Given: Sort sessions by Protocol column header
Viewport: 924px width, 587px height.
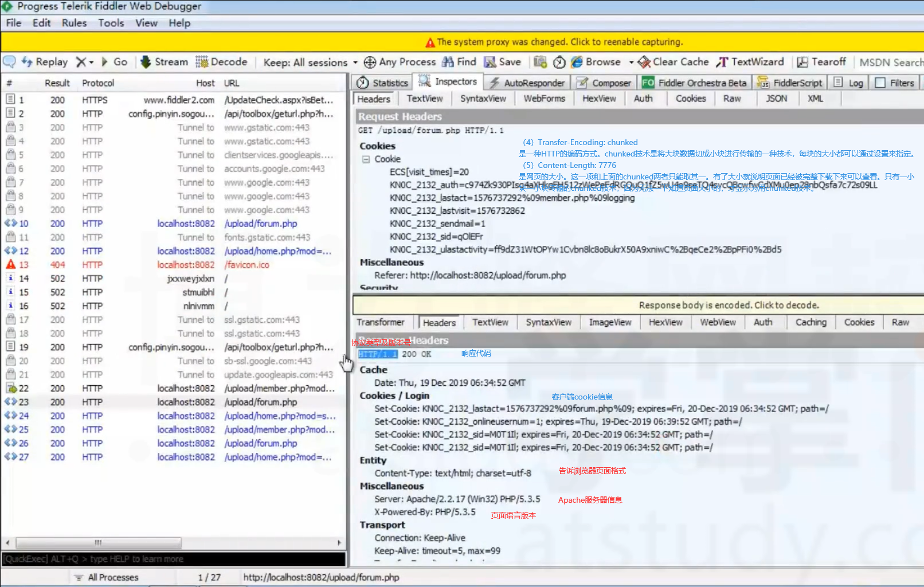Looking at the screenshot, I should [x=98, y=83].
